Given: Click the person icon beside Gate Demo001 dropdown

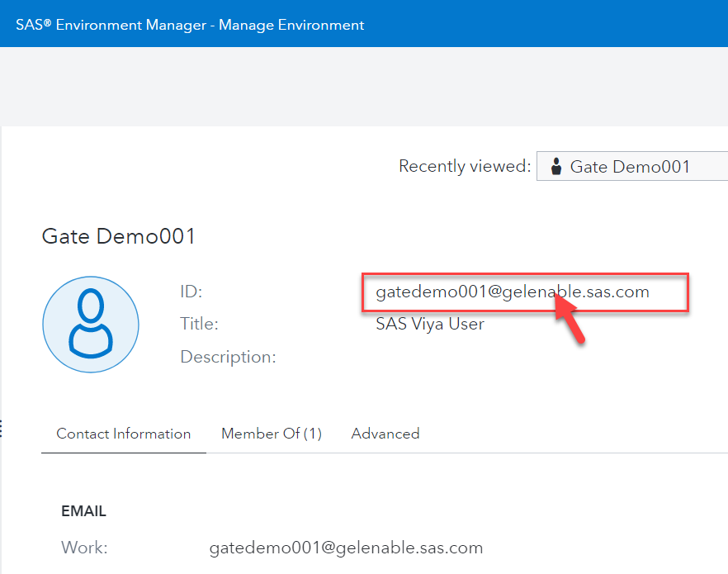Looking at the screenshot, I should pos(556,166).
